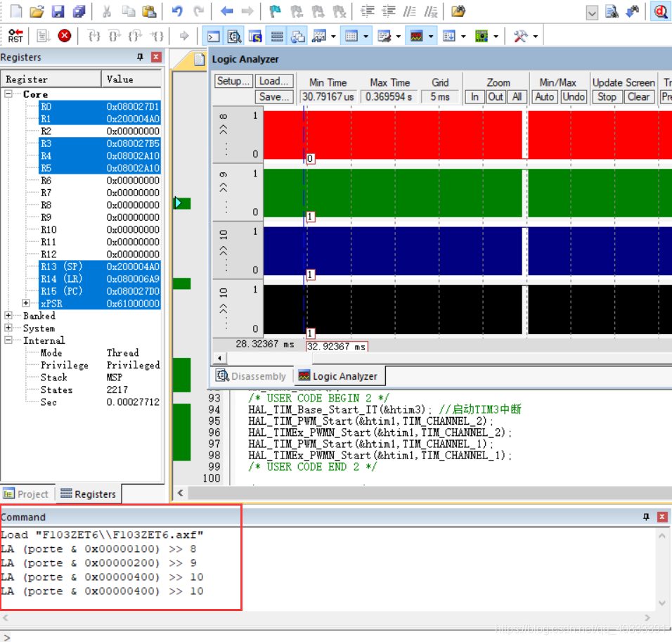Toggle the Symbols window button
672x642 pixels.
pos(256,37)
